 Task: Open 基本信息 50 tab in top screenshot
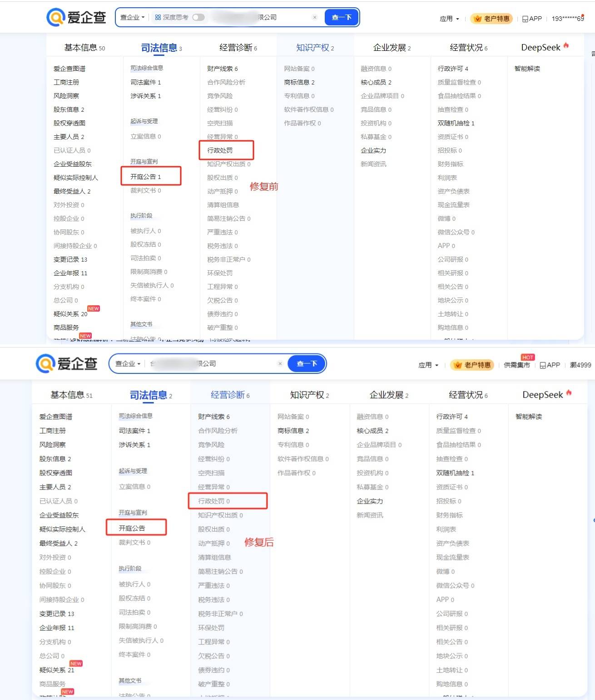coord(84,48)
